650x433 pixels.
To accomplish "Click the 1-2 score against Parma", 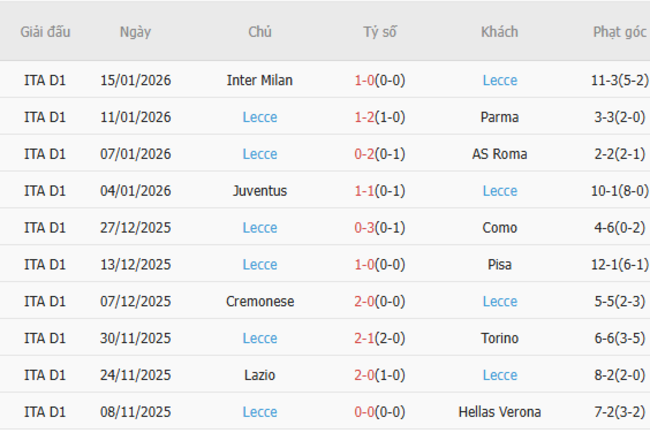I will click(365, 117).
